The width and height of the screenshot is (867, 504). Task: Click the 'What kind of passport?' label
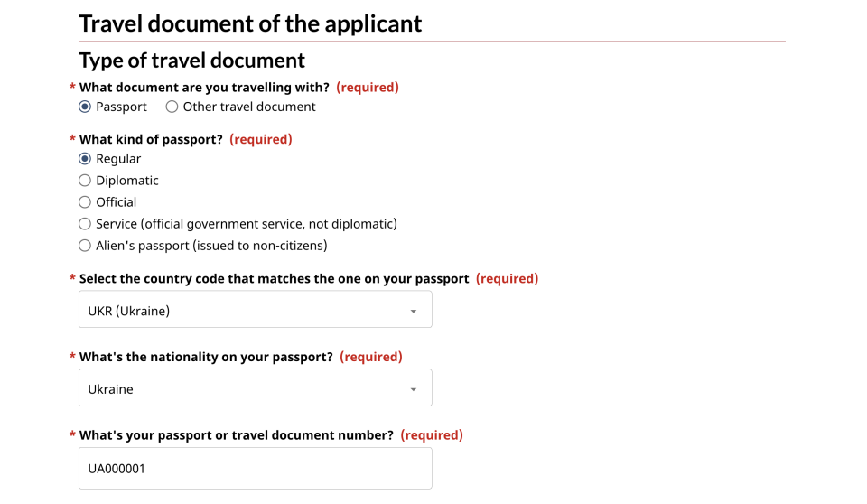pos(151,139)
